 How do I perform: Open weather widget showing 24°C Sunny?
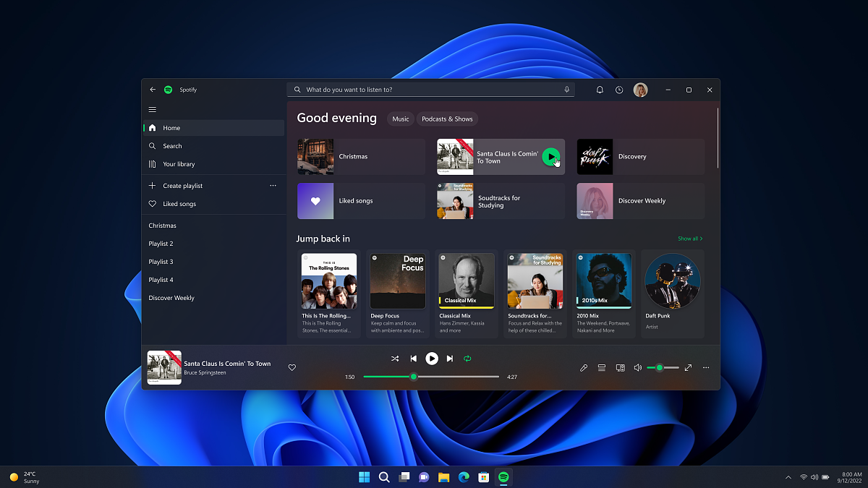pos(25,477)
